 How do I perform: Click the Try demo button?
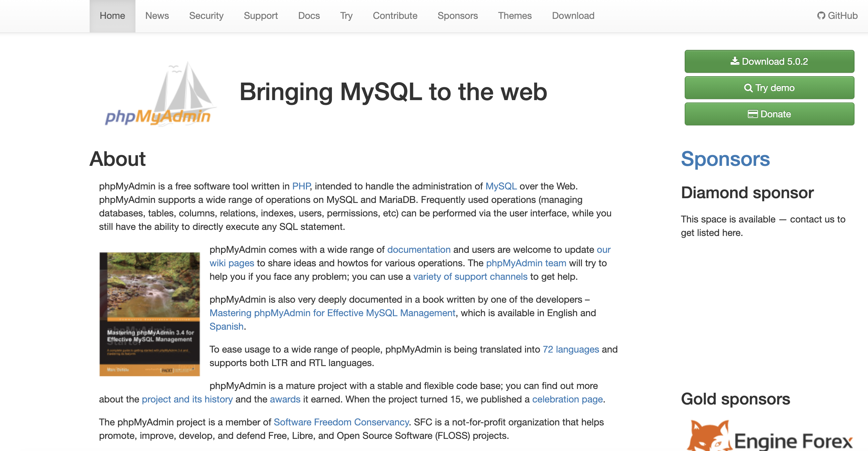click(769, 88)
